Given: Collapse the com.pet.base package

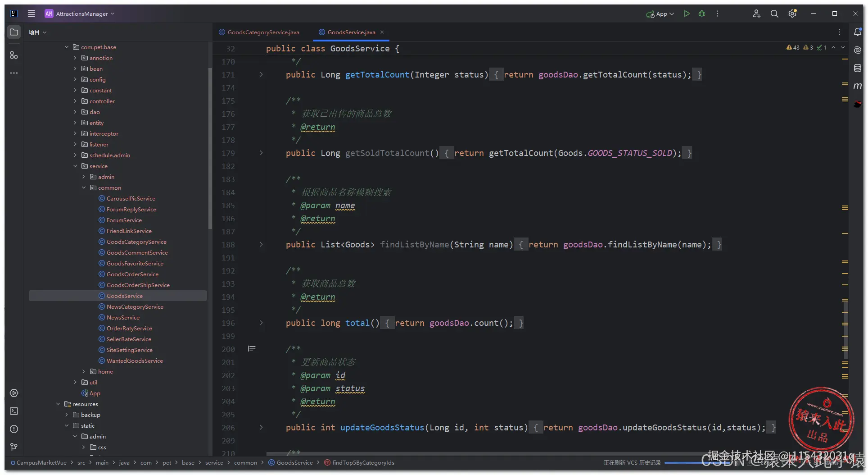Looking at the screenshot, I should click(x=67, y=47).
